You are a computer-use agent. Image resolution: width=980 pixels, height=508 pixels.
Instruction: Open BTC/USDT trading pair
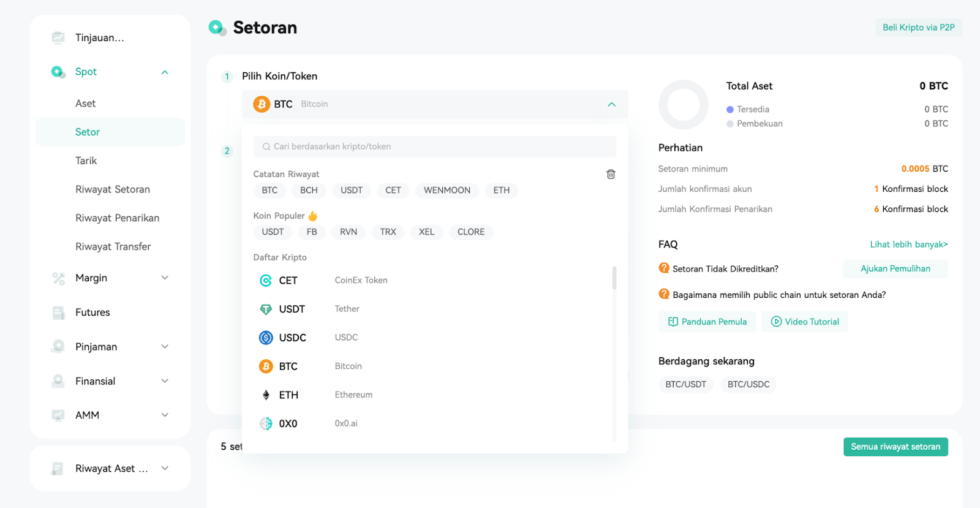(686, 384)
